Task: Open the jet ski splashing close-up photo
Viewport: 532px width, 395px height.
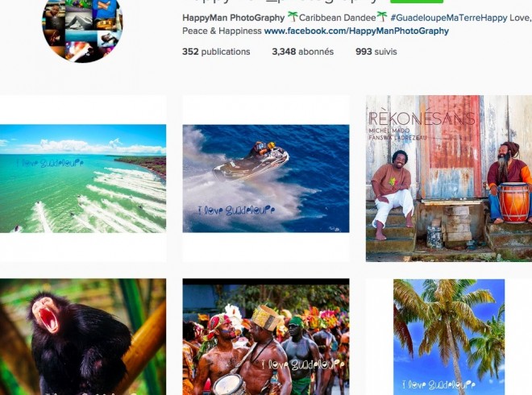Action: click(266, 178)
